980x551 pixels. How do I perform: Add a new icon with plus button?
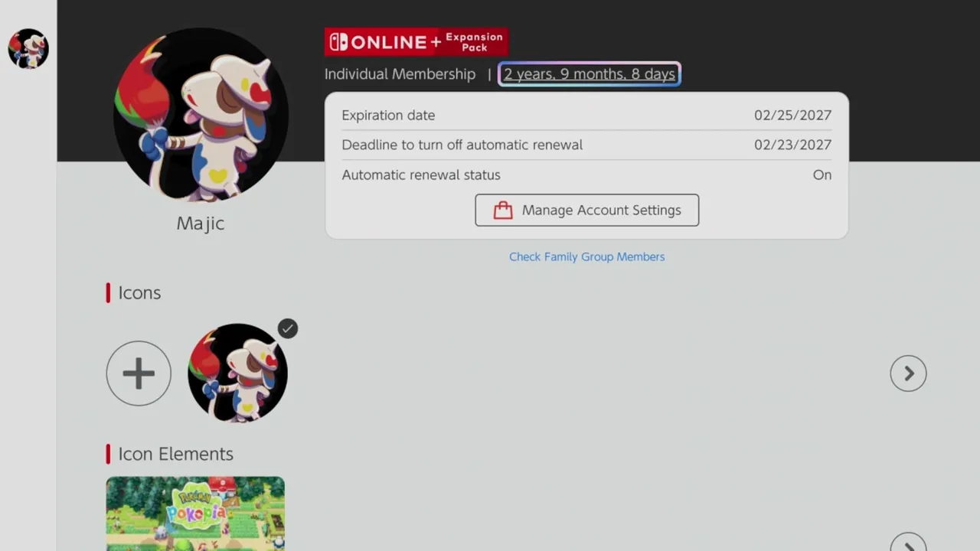coord(139,373)
